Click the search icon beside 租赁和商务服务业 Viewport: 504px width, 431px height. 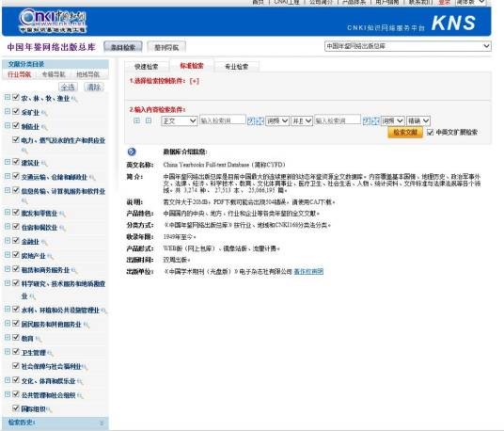coord(74,270)
